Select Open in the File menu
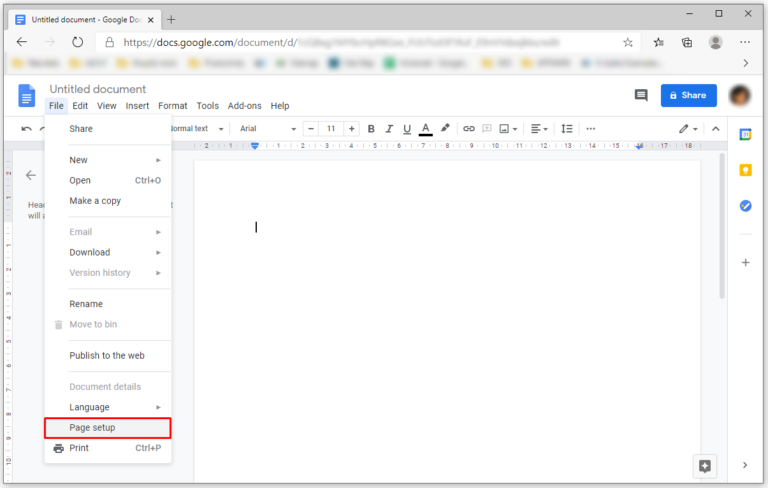 click(x=108, y=180)
